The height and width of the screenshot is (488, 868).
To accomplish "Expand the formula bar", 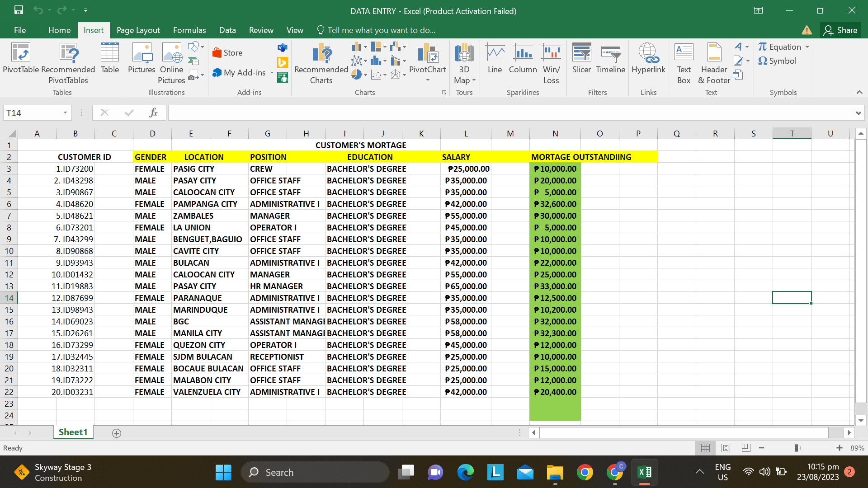I will coord(858,113).
